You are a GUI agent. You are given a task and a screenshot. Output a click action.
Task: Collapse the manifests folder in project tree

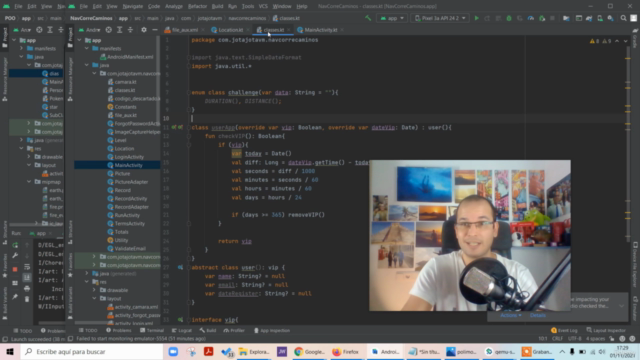tap(87, 49)
